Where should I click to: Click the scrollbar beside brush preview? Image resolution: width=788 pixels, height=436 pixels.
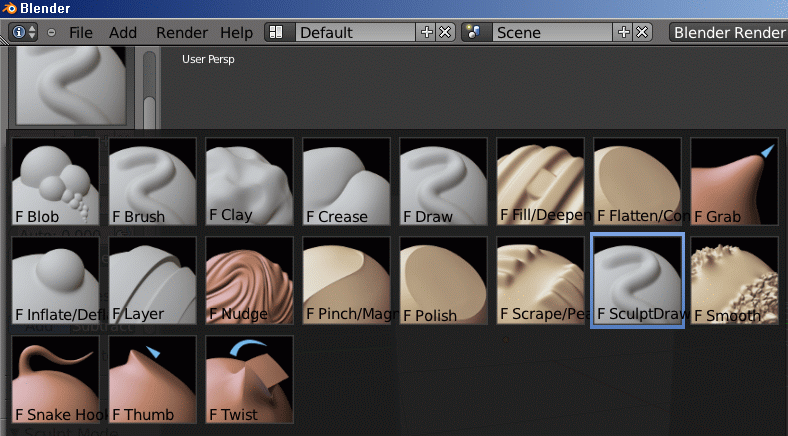(149, 88)
